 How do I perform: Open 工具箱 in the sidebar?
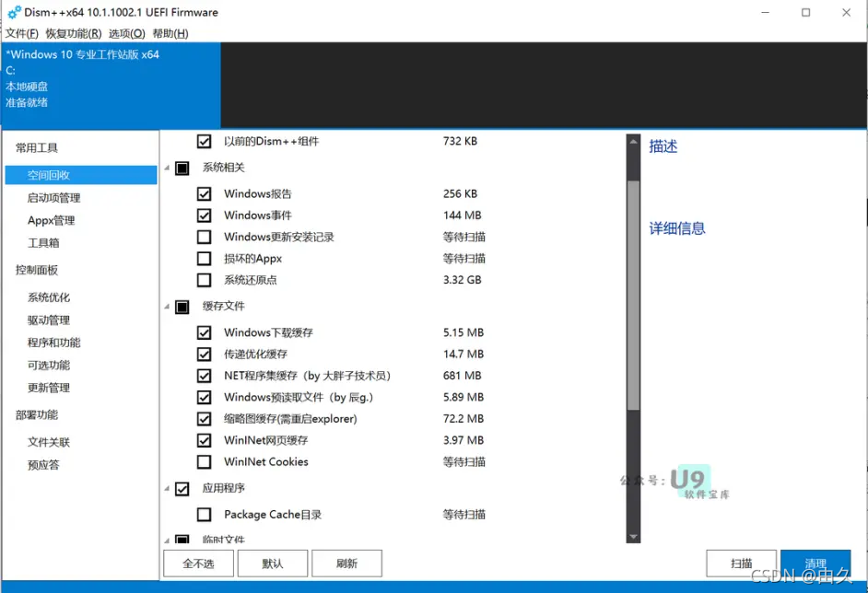pos(43,243)
